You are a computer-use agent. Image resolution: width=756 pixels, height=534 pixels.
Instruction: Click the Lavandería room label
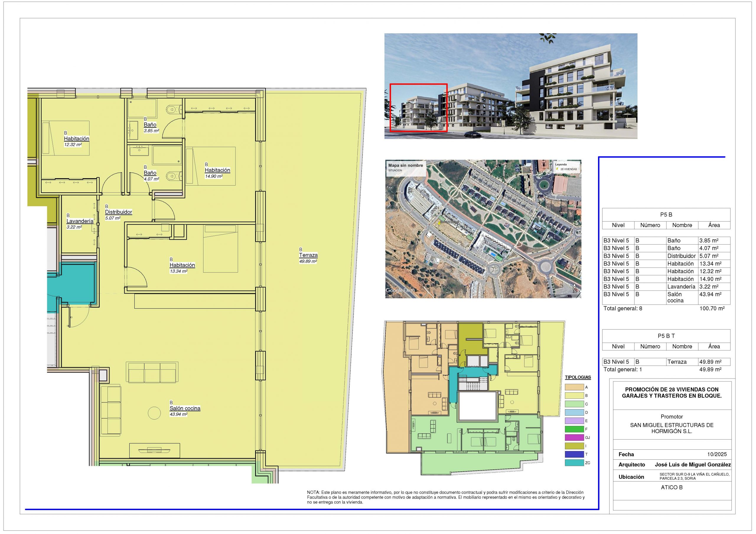[x=80, y=222]
